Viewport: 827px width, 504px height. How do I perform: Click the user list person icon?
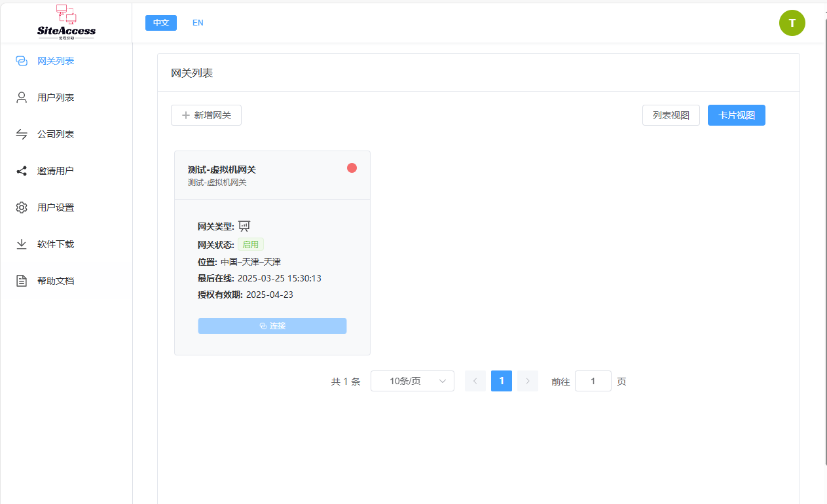(22, 98)
